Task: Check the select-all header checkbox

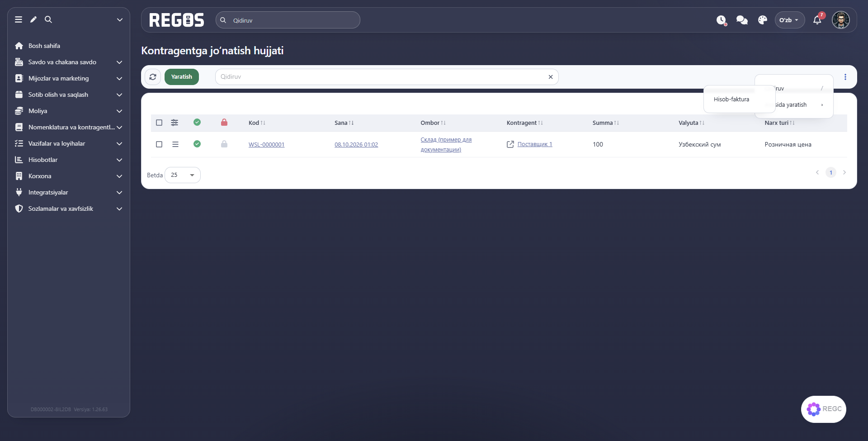Action: [159, 123]
